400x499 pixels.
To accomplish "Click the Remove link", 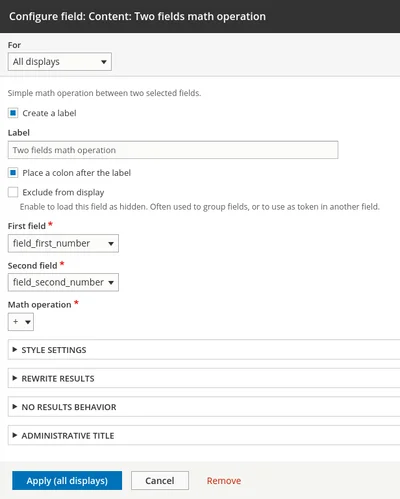I will pos(224,481).
